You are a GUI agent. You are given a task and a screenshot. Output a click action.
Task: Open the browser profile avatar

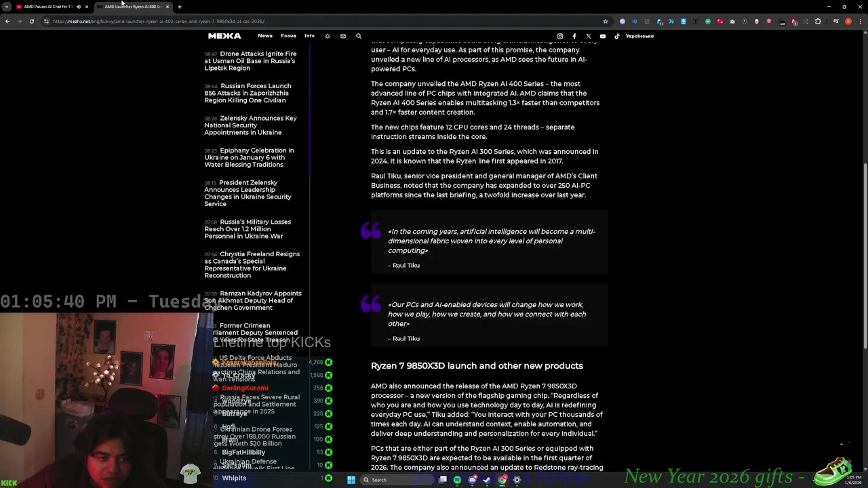click(x=848, y=21)
